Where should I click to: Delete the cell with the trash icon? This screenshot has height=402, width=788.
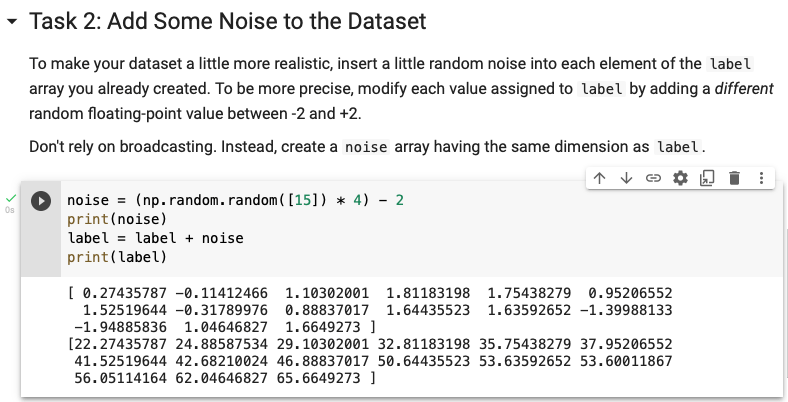coord(734,179)
